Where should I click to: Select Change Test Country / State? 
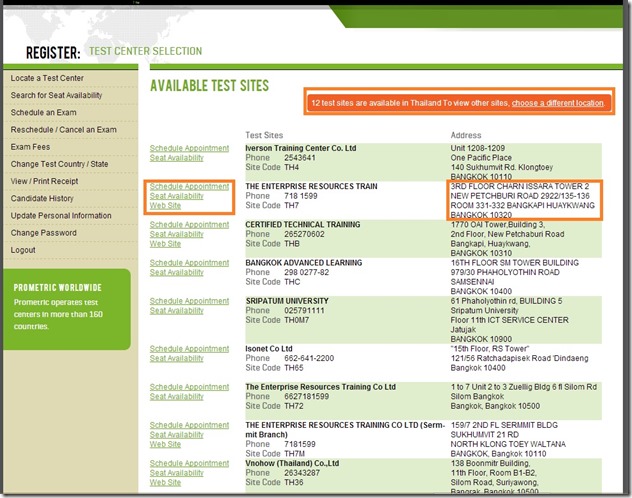coord(60,164)
